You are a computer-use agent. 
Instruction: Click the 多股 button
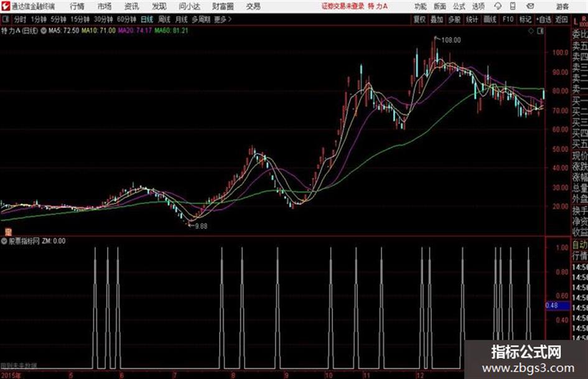click(x=454, y=19)
